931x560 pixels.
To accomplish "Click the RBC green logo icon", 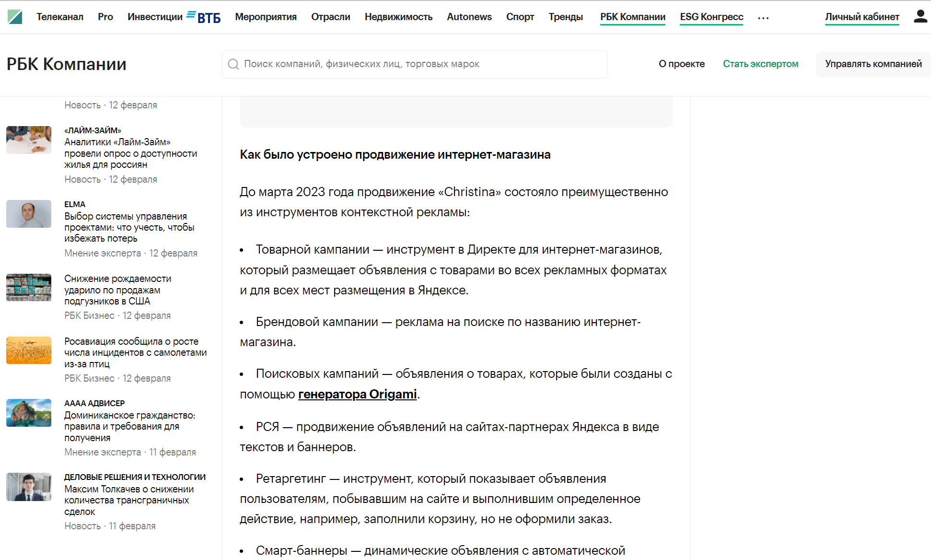I will [x=15, y=17].
